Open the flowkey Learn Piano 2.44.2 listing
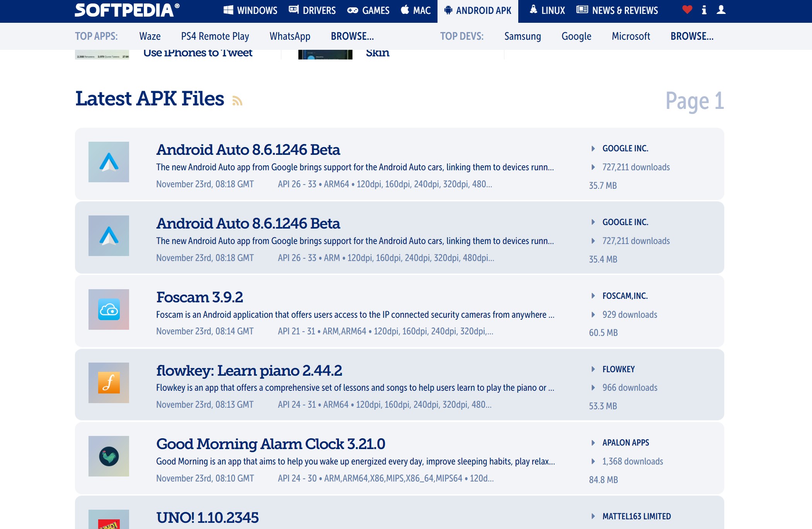 (249, 370)
